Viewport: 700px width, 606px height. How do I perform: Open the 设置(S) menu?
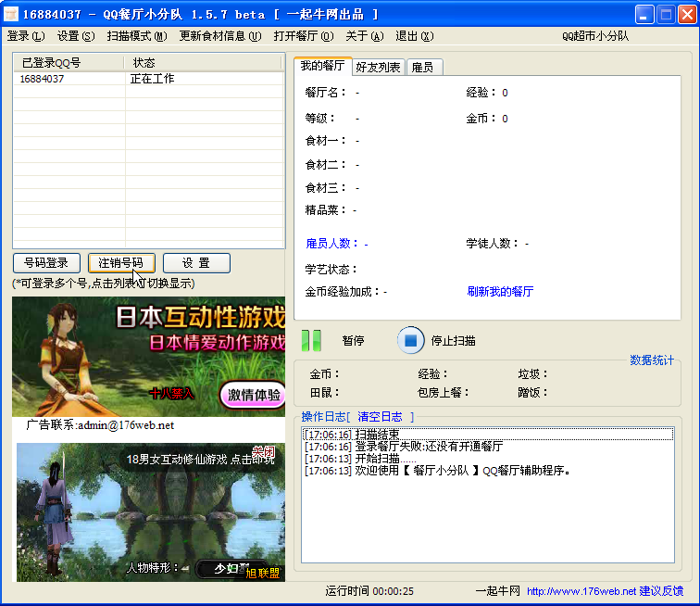[76, 36]
